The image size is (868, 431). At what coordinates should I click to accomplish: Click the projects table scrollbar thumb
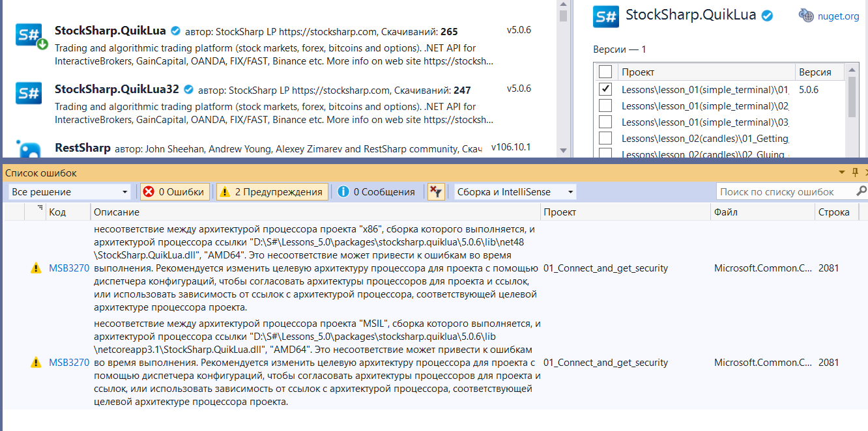(852, 98)
